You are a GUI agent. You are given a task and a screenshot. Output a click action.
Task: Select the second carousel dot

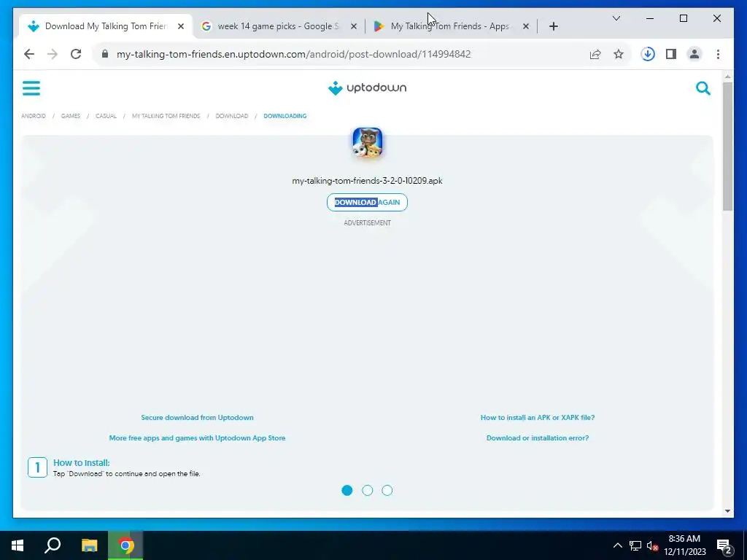point(368,491)
